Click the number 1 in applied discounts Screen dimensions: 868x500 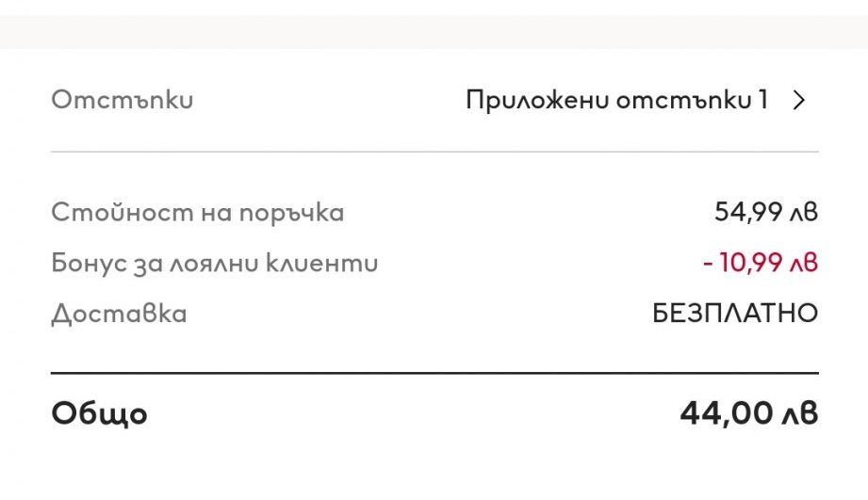(762, 101)
